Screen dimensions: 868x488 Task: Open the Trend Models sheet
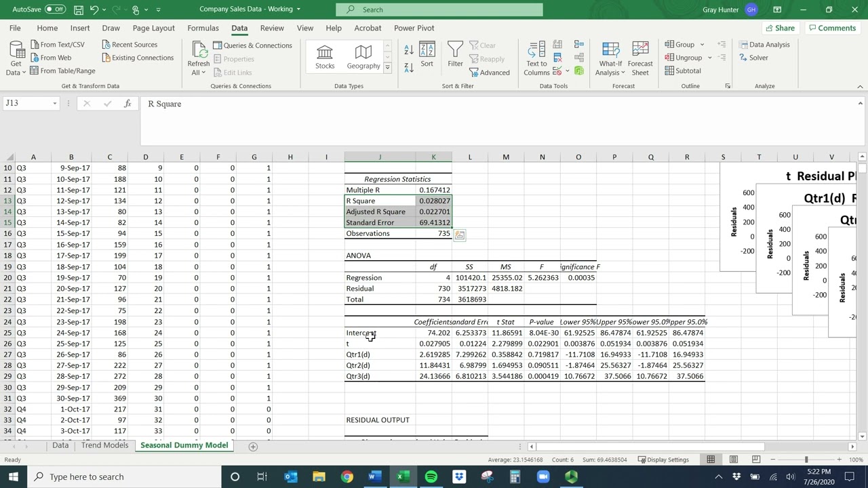104,445
